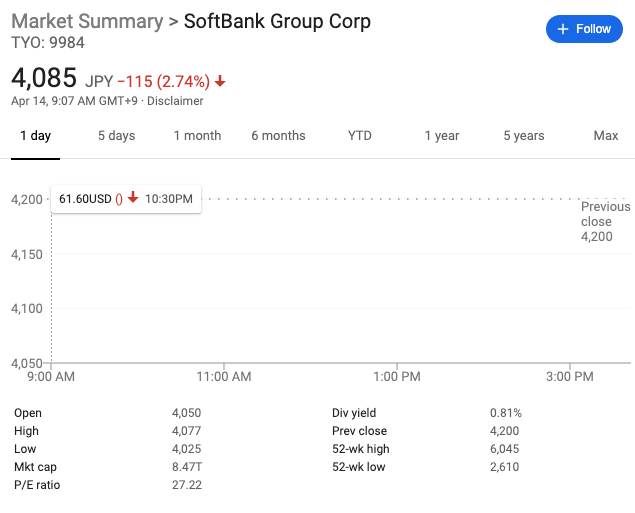Click the 3:00 PM axis label
This screenshot has width=635, height=513.
[x=570, y=377]
